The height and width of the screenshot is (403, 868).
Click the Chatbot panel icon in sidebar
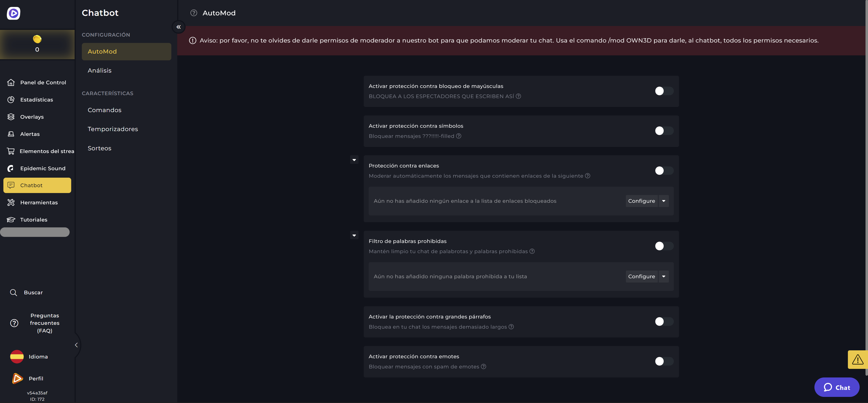point(11,185)
